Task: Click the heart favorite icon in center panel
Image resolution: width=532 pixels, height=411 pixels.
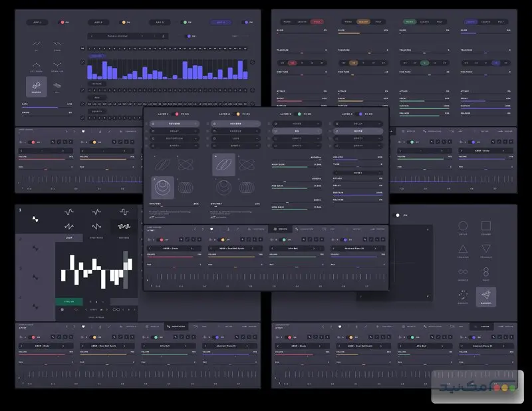Action: click(211, 229)
